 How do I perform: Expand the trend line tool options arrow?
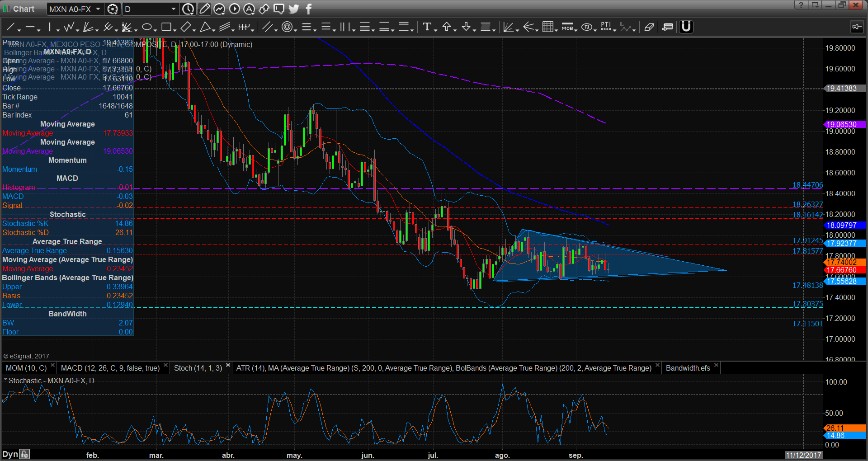tap(19, 30)
